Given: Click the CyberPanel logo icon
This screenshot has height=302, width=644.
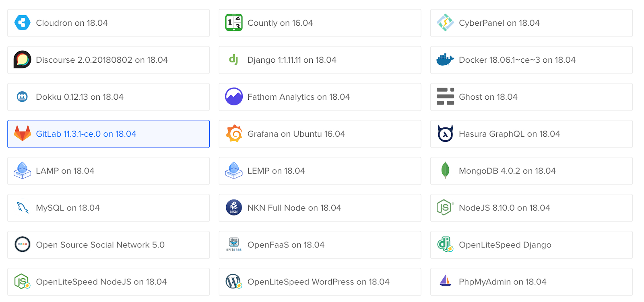Looking at the screenshot, I should pyautogui.click(x=445, y=23).
